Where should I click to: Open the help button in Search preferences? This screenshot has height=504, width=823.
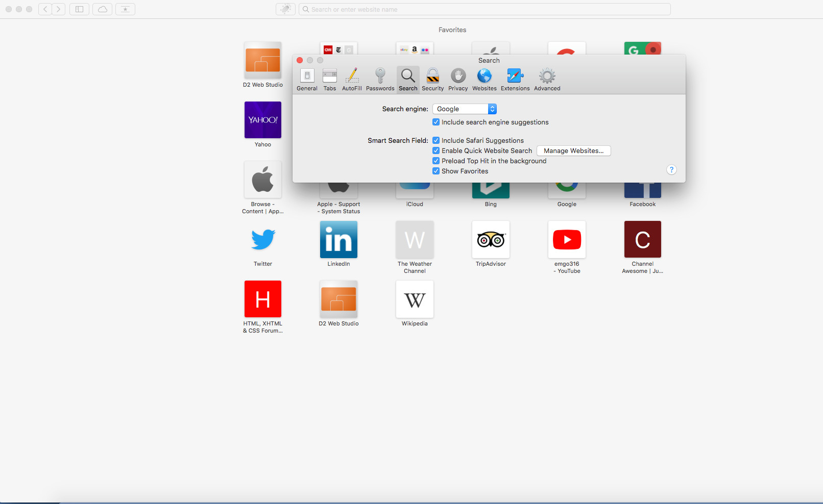pyautogui.click(x=671, y=170)
